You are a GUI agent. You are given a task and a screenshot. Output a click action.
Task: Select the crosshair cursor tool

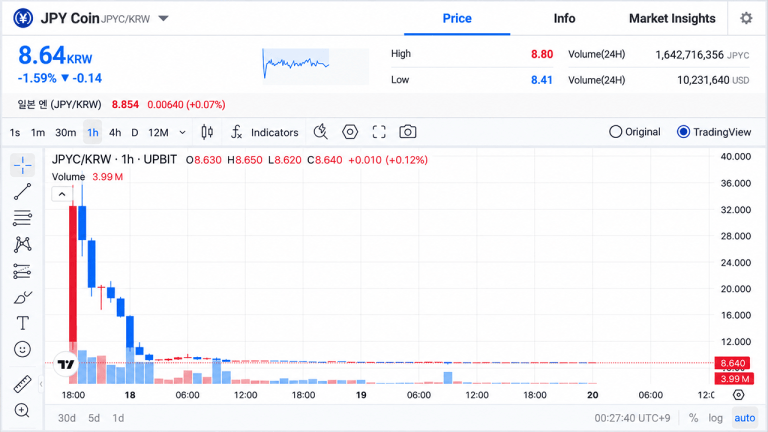tap(23, 166)
